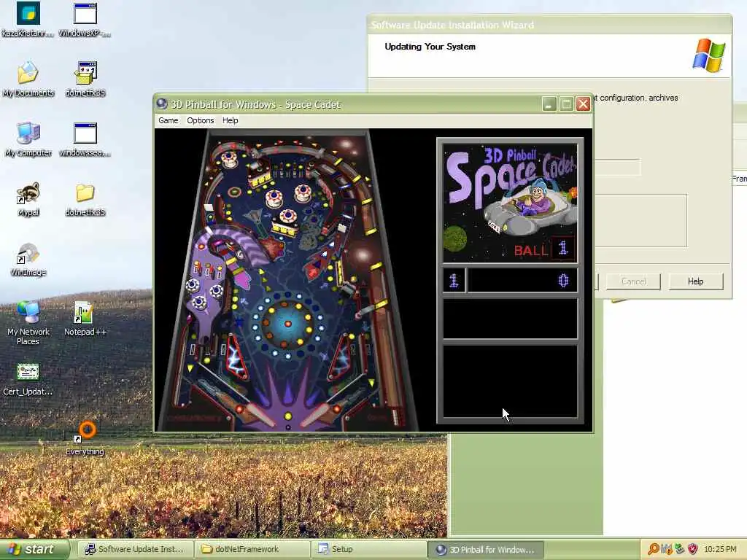Viewport: 747px width, 560px height.
Task: Click the right flipper on the pinball table
Action: 320,415
